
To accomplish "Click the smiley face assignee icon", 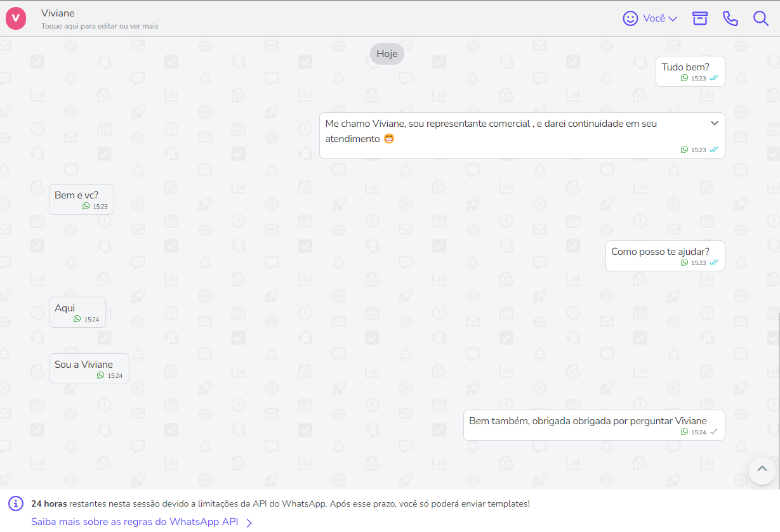I will click(630, 18).
